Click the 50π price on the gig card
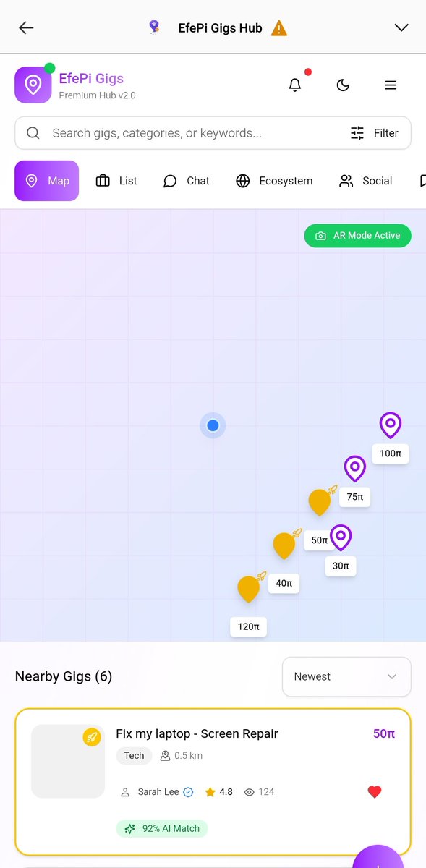Image resolution: width=426 pixels, height=868 pixels. coord(384,733)
